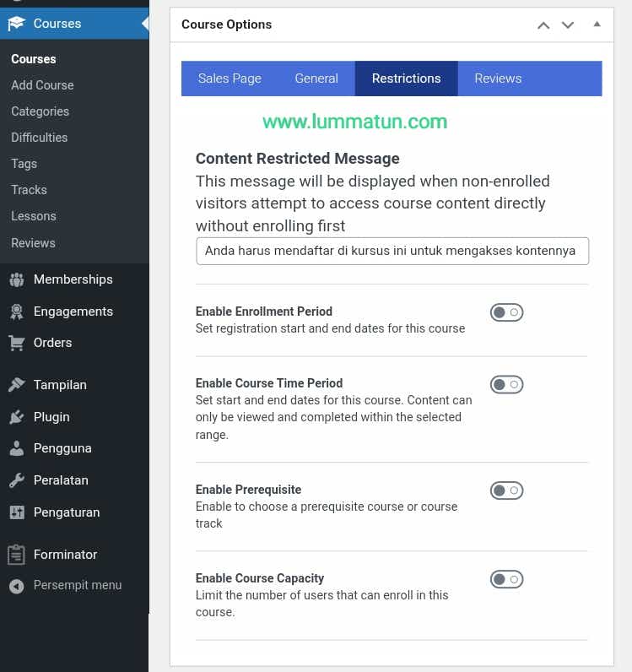Collapse the Course Options panel
This screenshot has height=672, width=632.
[597, 24]
